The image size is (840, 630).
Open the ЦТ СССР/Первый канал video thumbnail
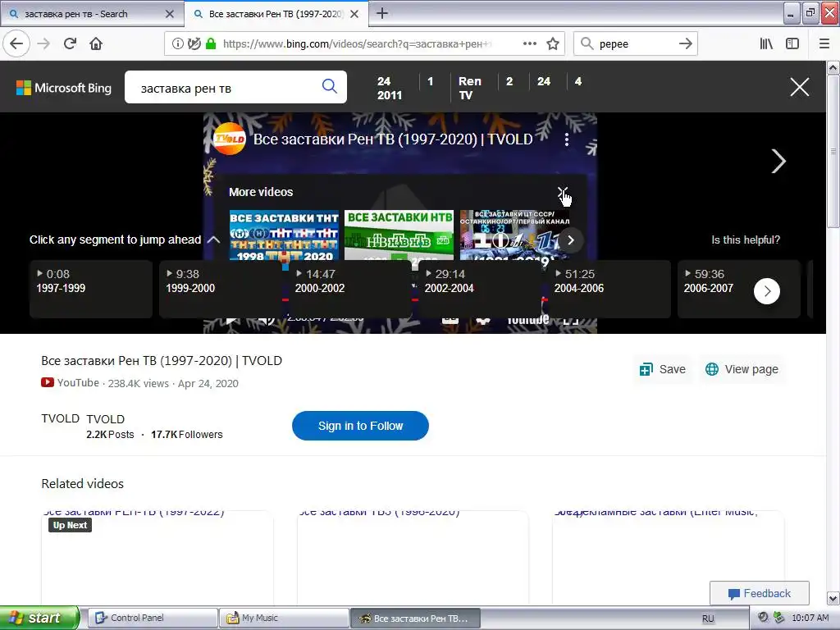click(514, 235)
